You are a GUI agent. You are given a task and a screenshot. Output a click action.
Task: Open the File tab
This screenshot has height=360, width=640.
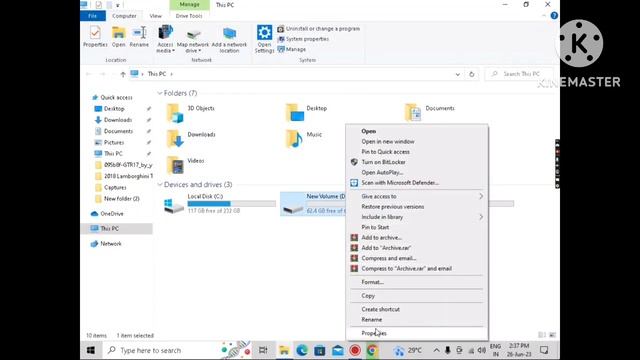pos(93,16)
